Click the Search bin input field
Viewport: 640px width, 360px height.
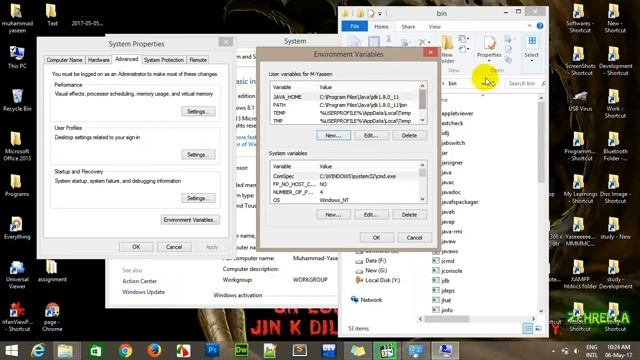[526, 83]
